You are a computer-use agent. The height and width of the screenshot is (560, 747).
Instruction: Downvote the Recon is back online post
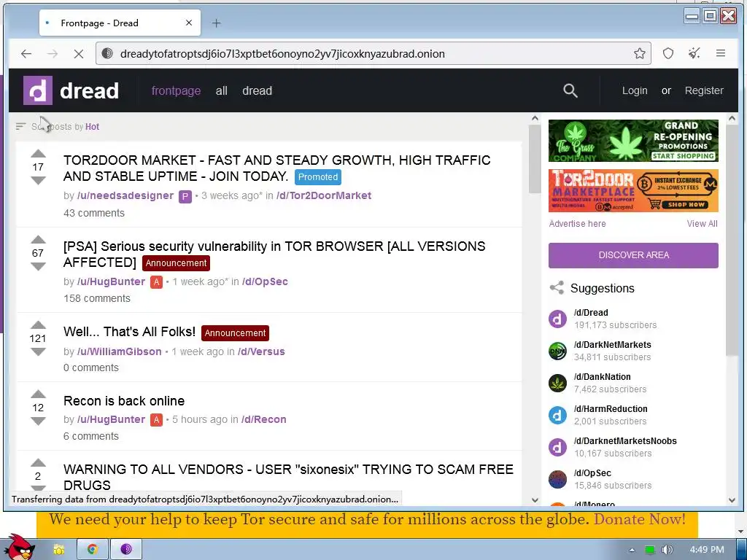point(38,421)
